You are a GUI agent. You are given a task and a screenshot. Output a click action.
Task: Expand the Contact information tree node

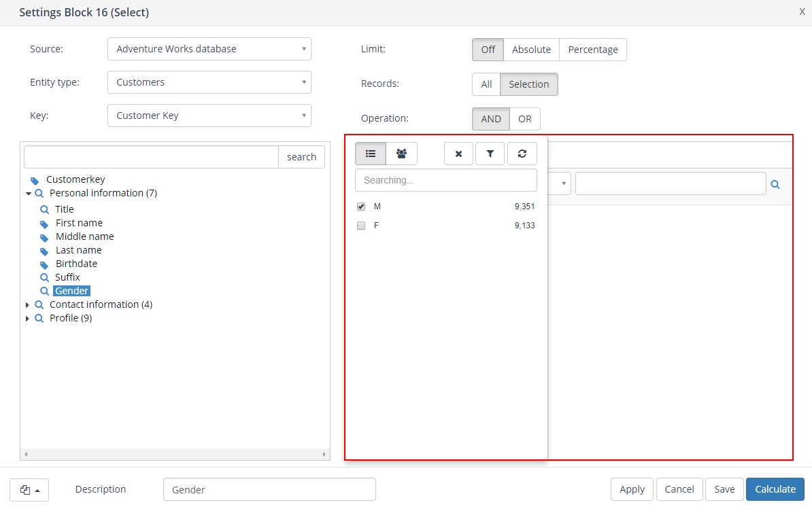coord(27,305)
